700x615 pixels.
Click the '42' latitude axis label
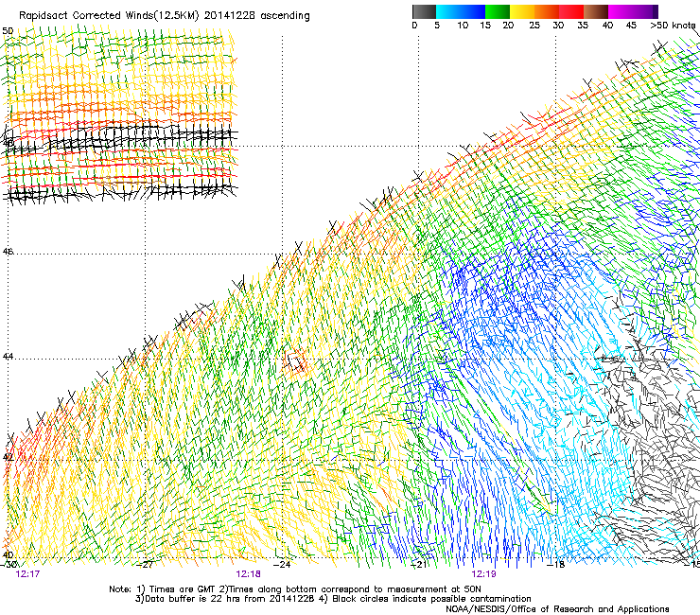pyautogui.click(x=8, y=457)
